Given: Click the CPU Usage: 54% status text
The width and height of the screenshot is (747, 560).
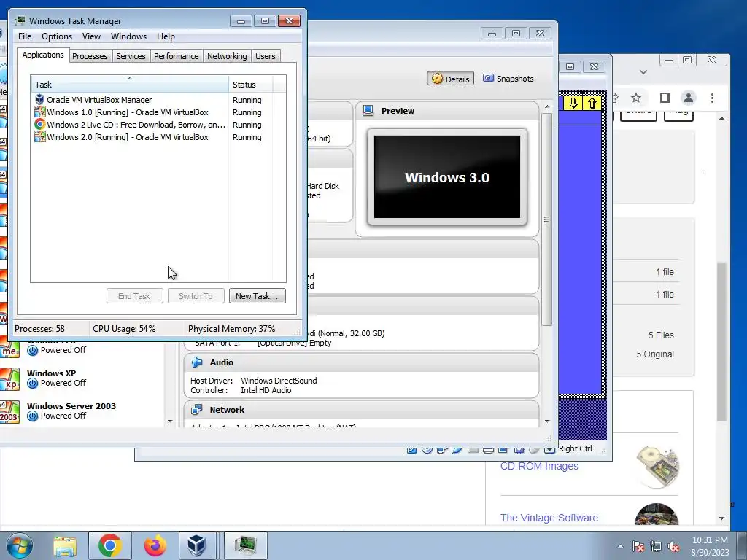Looking at the screenshot, I should 124,329.
